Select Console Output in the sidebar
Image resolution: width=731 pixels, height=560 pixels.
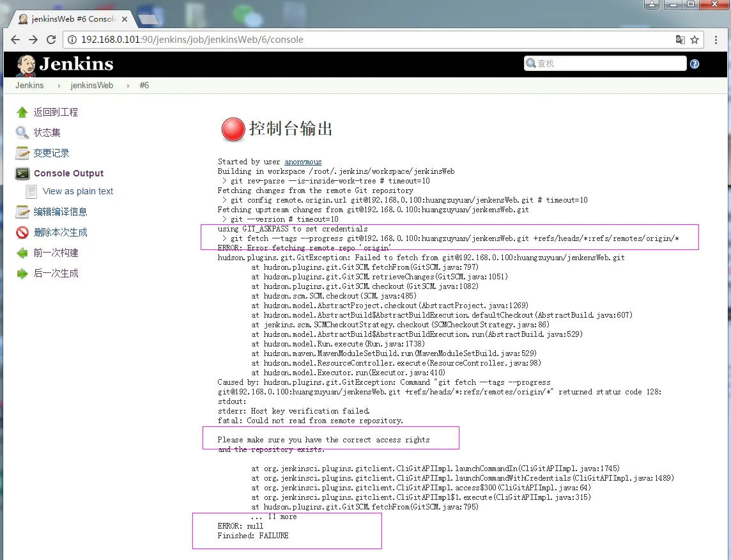point(68,173)
